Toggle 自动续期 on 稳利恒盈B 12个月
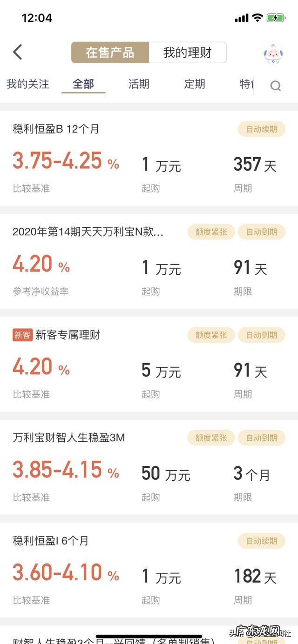Screen dimensions: 298x644 261,129
